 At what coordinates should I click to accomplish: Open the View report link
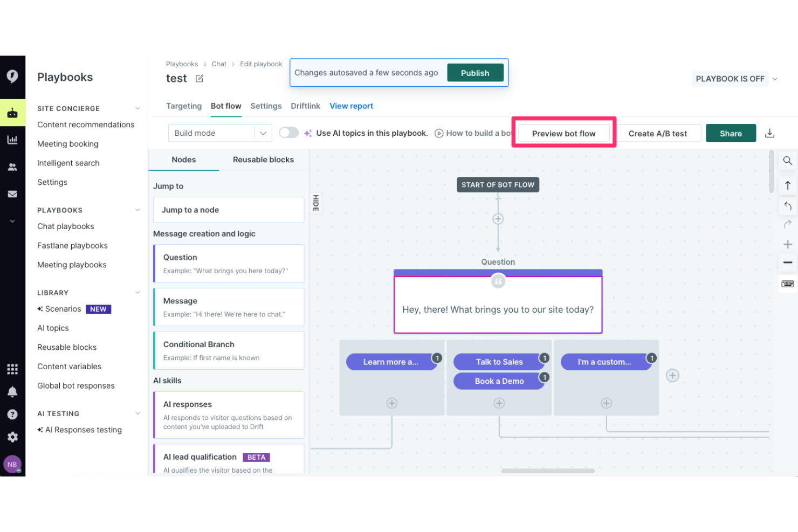tap(352, 106)
